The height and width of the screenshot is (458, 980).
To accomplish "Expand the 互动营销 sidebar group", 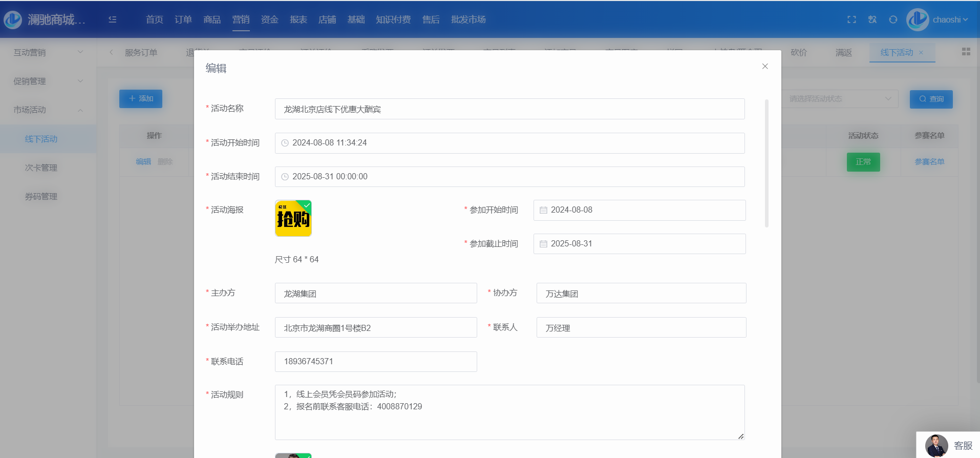I will point(48,52).
